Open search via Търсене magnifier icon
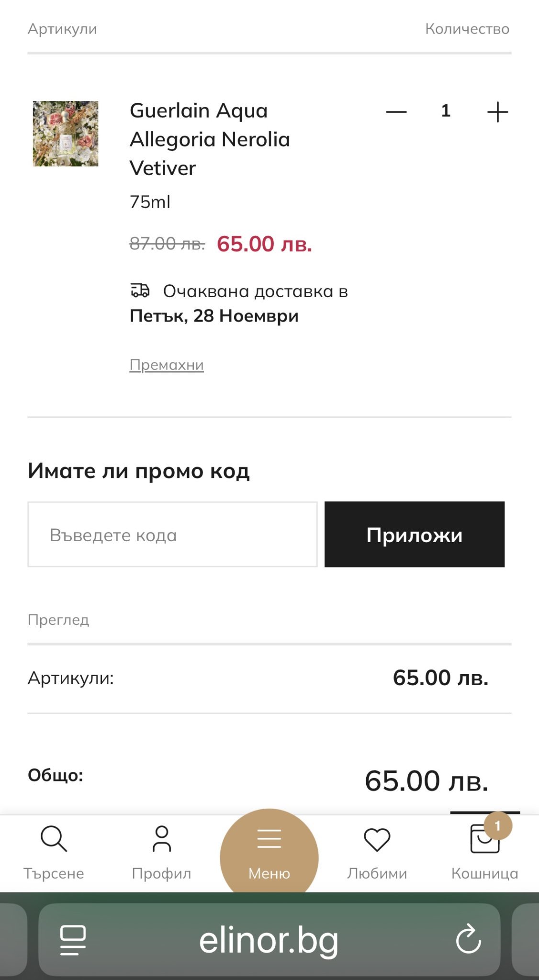539x980 pixels. point(54,839)
